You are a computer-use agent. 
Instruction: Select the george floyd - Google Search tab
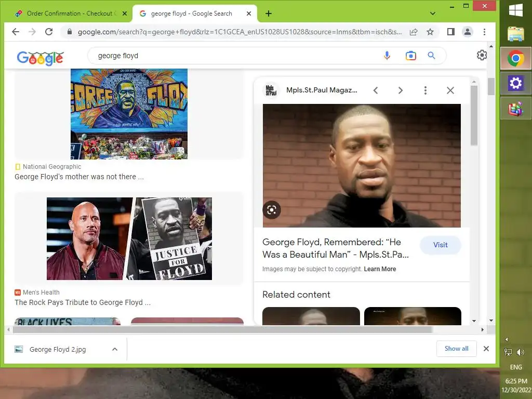195,14
